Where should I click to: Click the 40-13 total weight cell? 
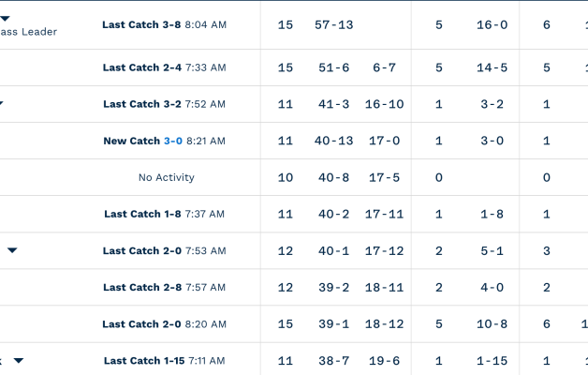tap(334, 141)
